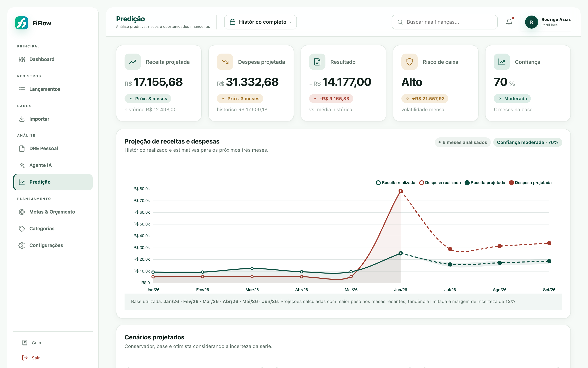Click the Confiança moderada · 70% chip
This screenshot has height=368, width=588.
coord(528,142)
